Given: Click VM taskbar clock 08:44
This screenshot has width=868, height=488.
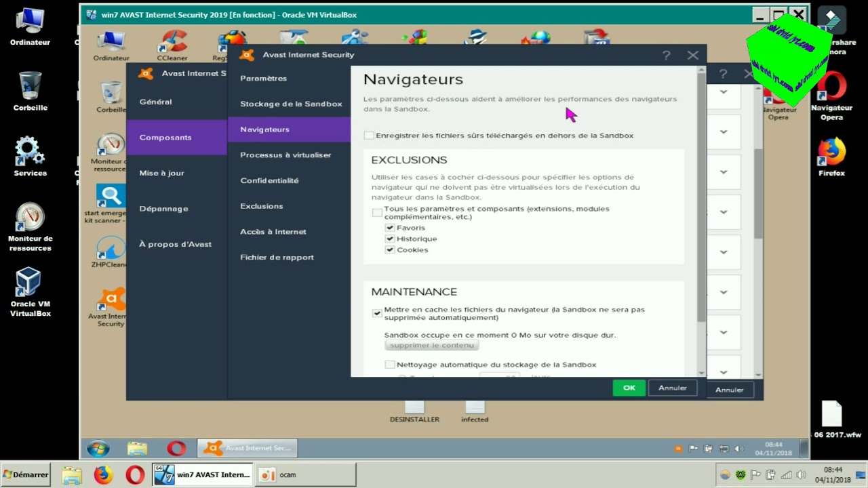Looking at the screenshot, I should (x=774, y=449).
